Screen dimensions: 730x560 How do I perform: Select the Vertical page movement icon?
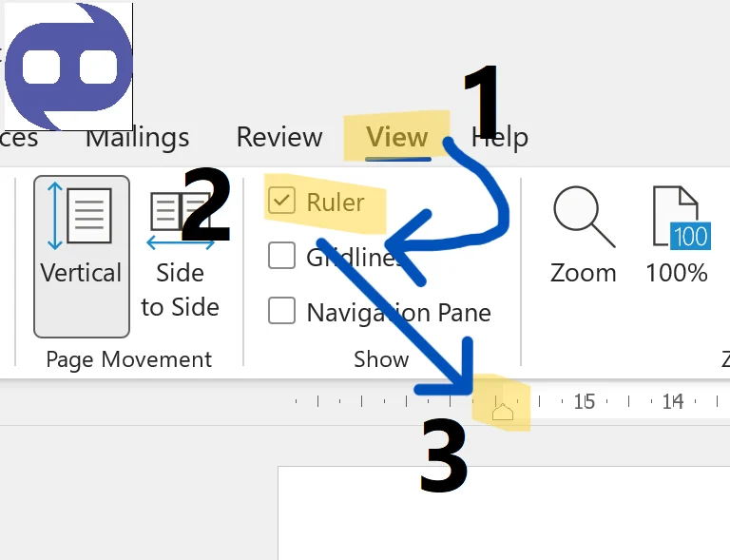pos(80,216)
